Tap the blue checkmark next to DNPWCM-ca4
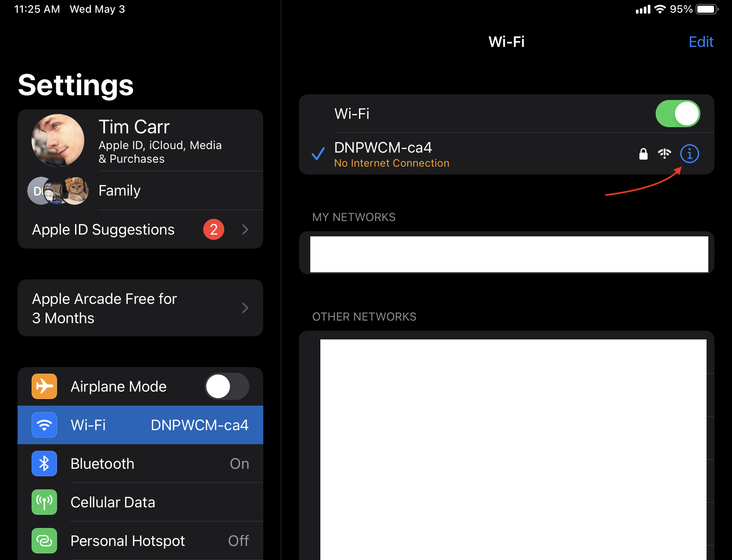Image resolution: width=732 pixels, height=560 pixels. 318,154
